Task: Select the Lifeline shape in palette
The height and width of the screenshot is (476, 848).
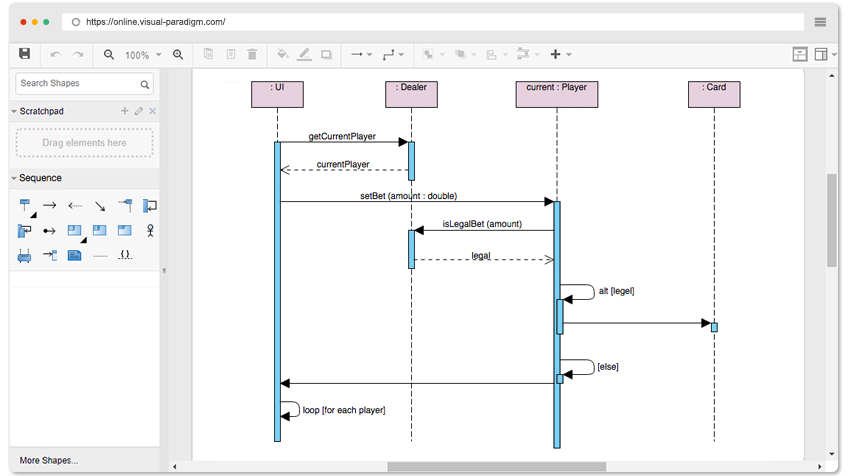Action: (x=26, y=207)
